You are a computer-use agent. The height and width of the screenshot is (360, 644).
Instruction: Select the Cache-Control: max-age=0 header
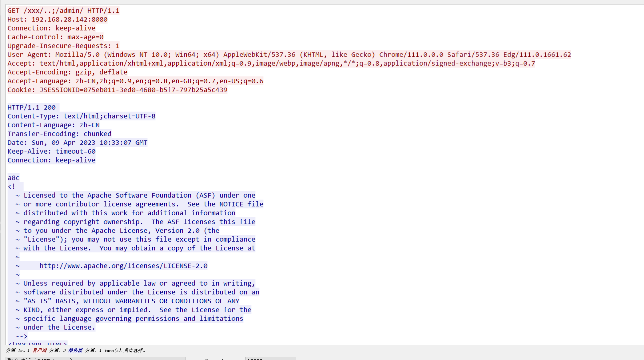[56, 37]
